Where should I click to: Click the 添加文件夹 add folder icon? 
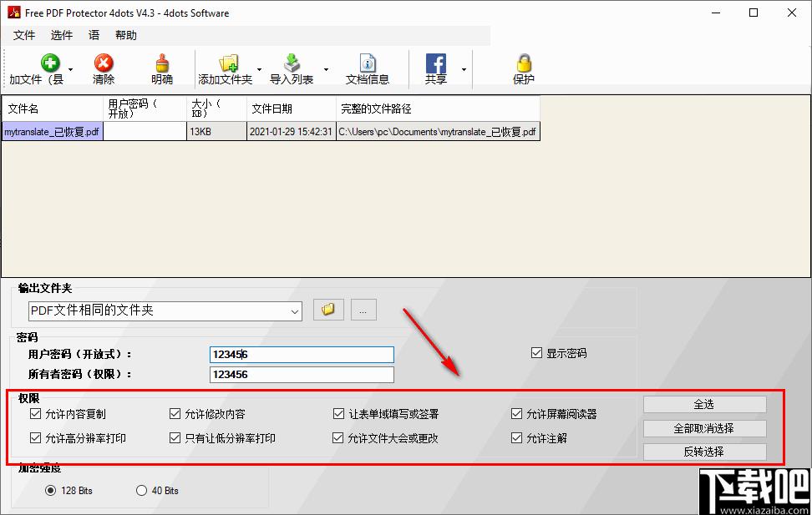pos(228,63)
